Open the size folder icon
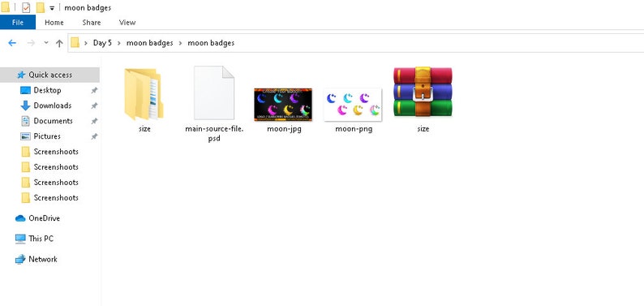Image resolution: width=644 pixels, height=306 pixels. pos(144,94)
